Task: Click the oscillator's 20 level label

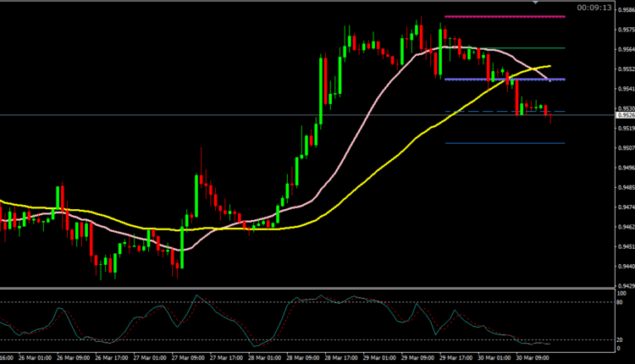Action: click(620, 339)
